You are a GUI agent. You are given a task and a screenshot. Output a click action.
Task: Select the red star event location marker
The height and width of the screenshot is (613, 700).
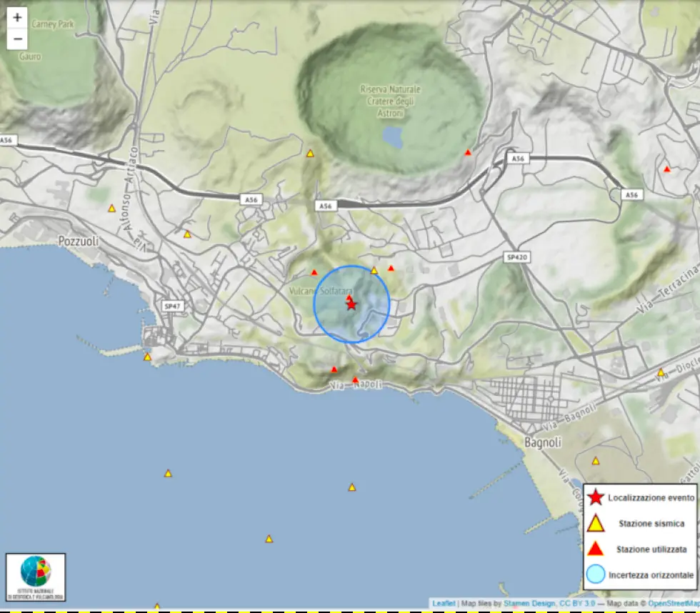pos(351,304)
